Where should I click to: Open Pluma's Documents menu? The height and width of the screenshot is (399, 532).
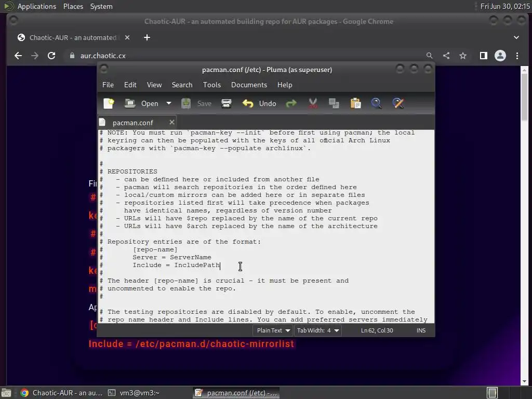coord(249,85)
